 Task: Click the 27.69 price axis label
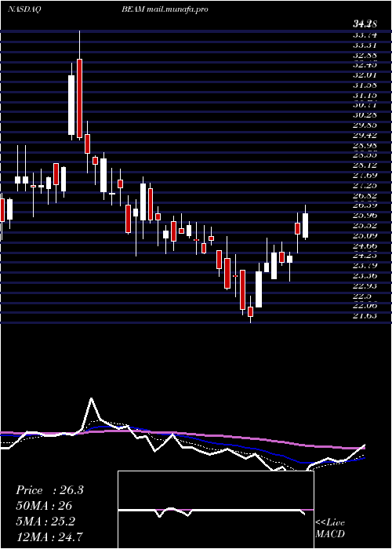365,176
